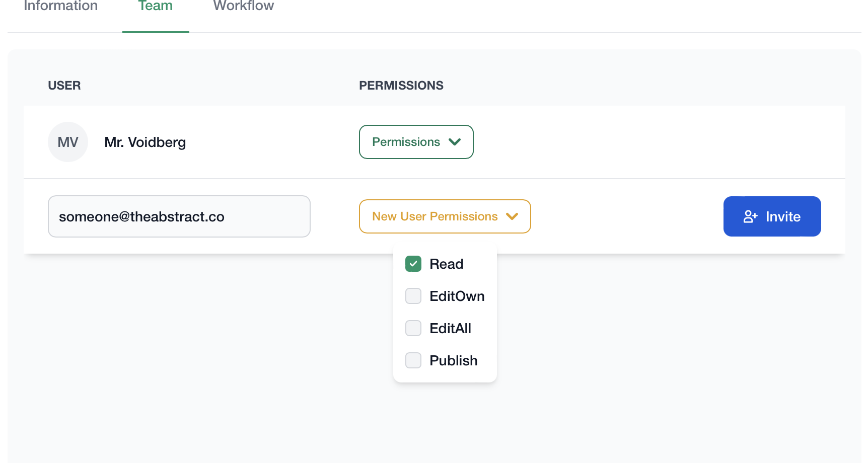Viewport: 868px width, 463px height.
Task: Open Mr. Voidberg's Permissions dropdown
Action: 416,142
